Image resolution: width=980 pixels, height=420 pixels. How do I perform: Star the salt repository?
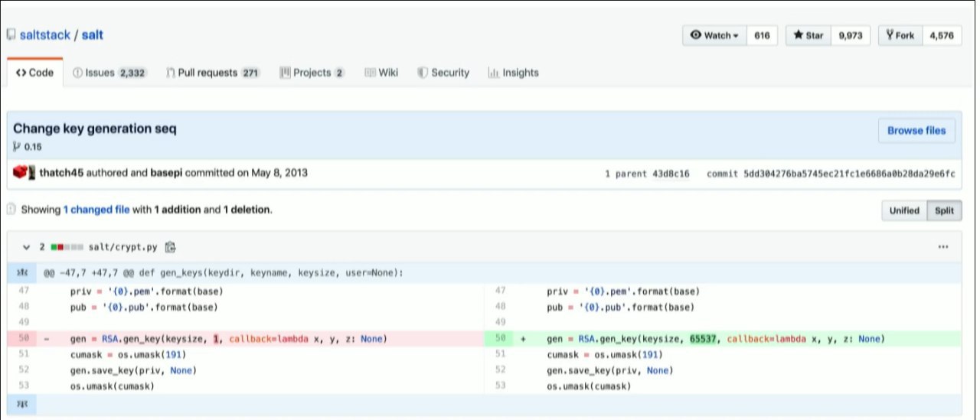tap(808, 35)
